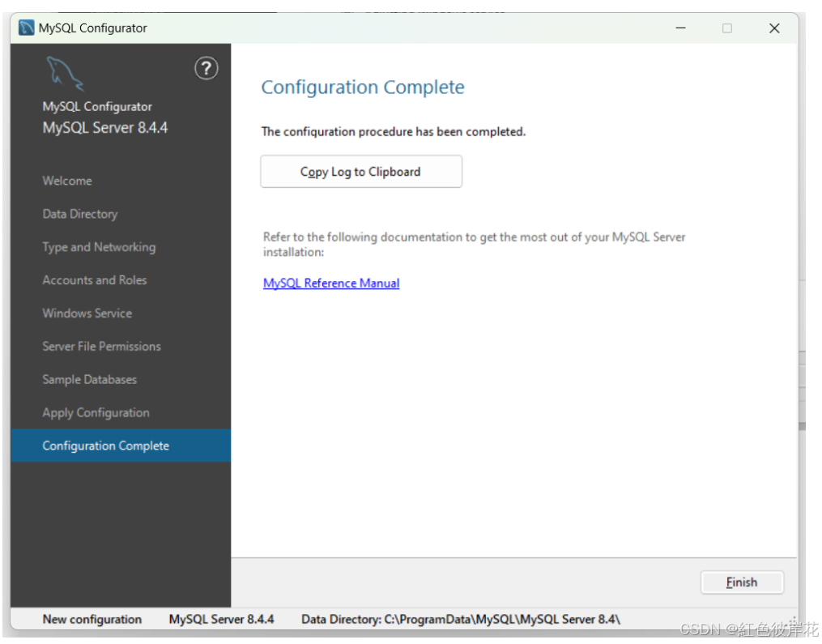
Task: Click the Data Directory path in the status bar
Action: (x=461, y=620)
